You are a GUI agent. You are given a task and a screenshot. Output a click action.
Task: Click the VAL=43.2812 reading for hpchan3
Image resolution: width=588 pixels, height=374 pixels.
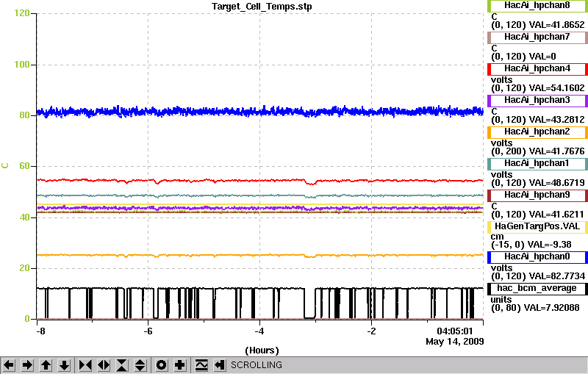click(x=556, y=120)
